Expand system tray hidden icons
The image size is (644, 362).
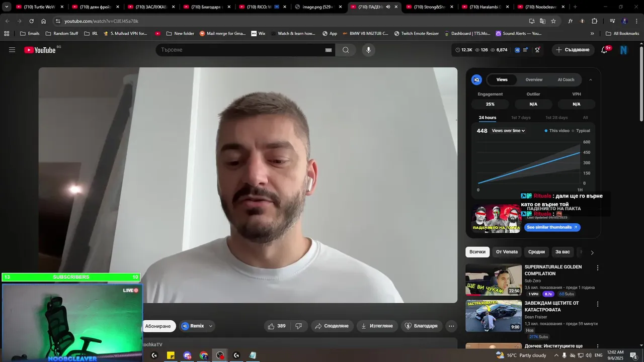555,355
